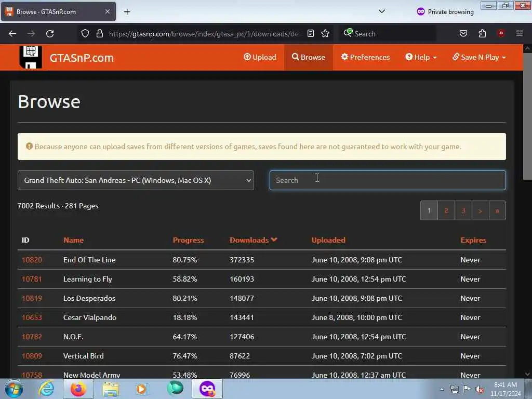Screen dimensions: 532x399
Task: Click the address bar URL
Action: (204, 34)
